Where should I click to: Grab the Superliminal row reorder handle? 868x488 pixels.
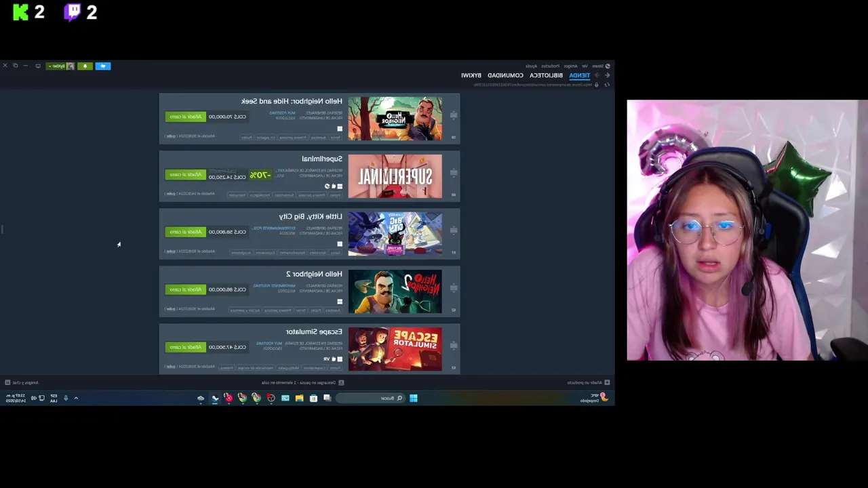453,174
